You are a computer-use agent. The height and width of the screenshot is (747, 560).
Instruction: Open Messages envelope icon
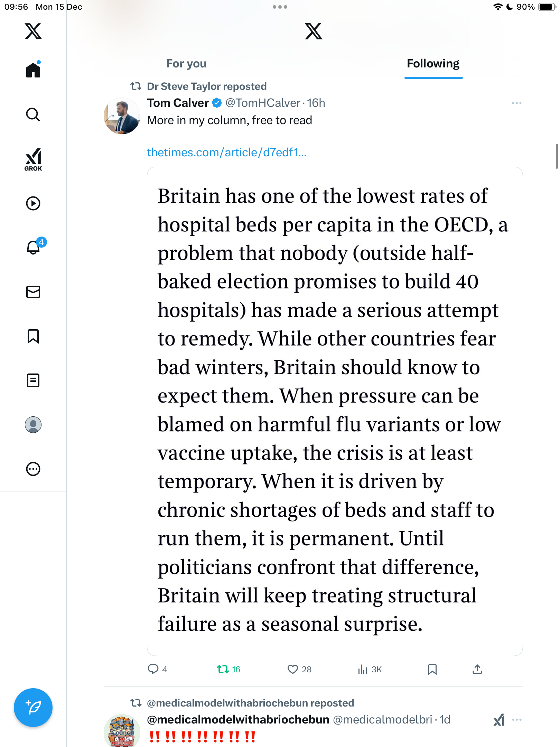click(33, 292)
